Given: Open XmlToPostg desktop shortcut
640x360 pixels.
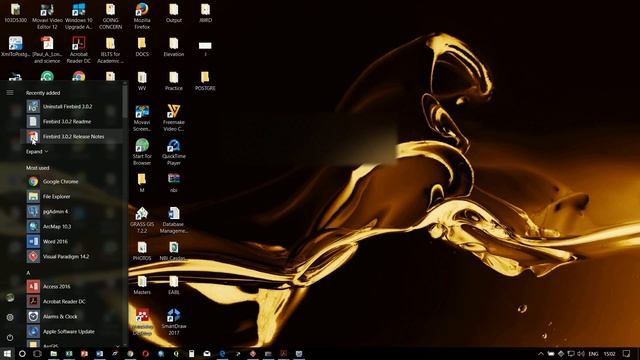Looking at the screenshot, I should pyautogui.click(x=16, y=47).
